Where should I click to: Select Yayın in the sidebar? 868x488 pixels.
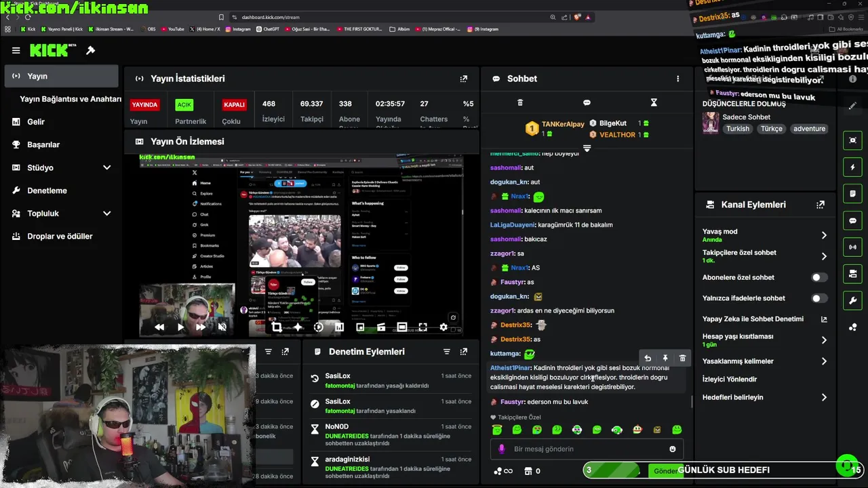61,76
